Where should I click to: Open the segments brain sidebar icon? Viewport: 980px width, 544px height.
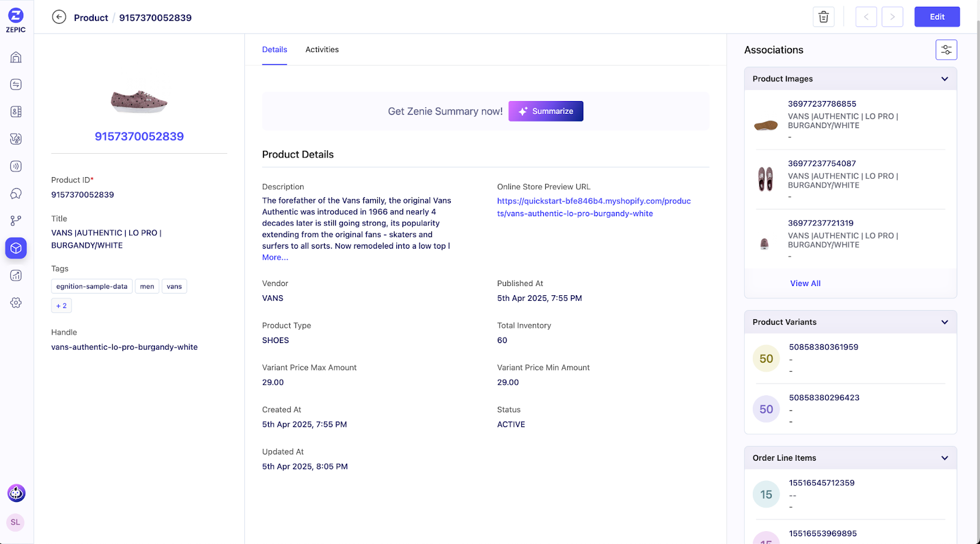pos(16,139)
